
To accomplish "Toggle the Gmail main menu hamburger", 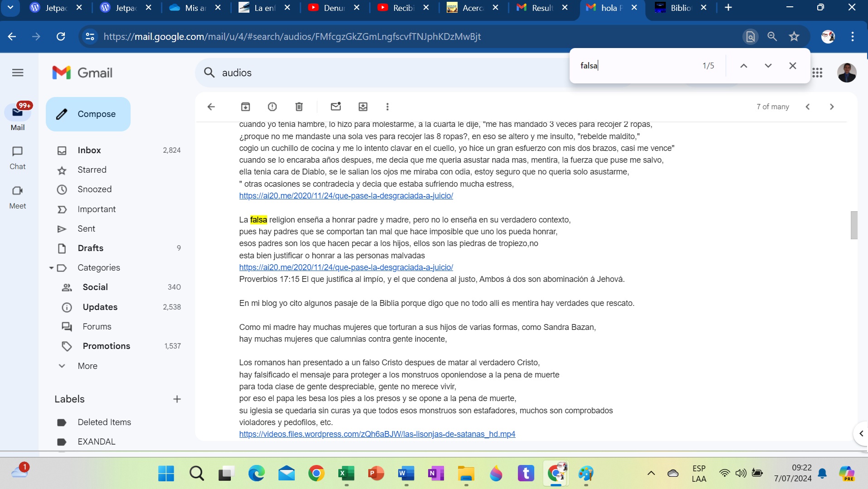I will pos(18,73).
